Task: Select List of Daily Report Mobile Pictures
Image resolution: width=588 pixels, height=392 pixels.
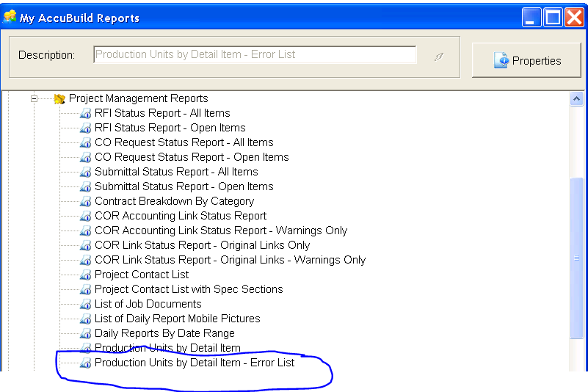Action: (178, 318)
